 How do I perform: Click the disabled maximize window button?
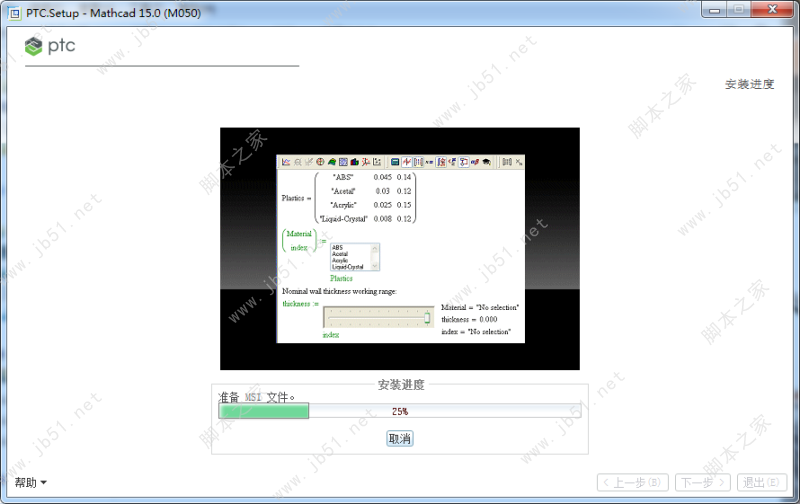738,10
